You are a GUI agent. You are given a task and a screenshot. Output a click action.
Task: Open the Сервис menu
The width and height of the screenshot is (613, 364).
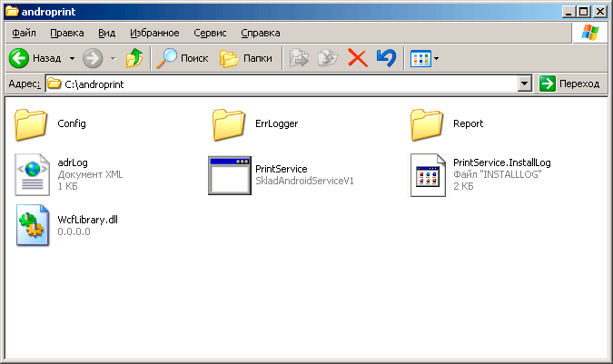click(211, 33)
